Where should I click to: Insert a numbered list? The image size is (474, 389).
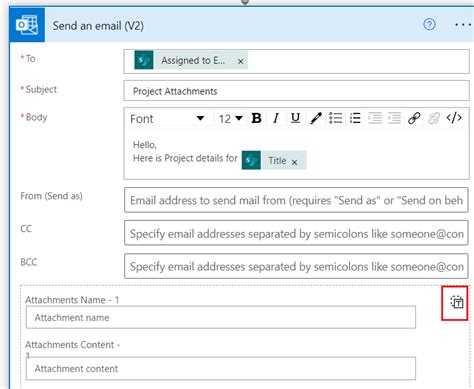pyautogui.click(x=355, y=118)
